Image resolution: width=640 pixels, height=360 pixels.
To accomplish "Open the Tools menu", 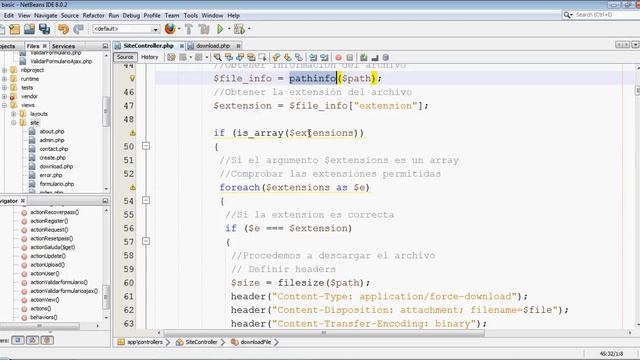I will [x=191, y=16].
